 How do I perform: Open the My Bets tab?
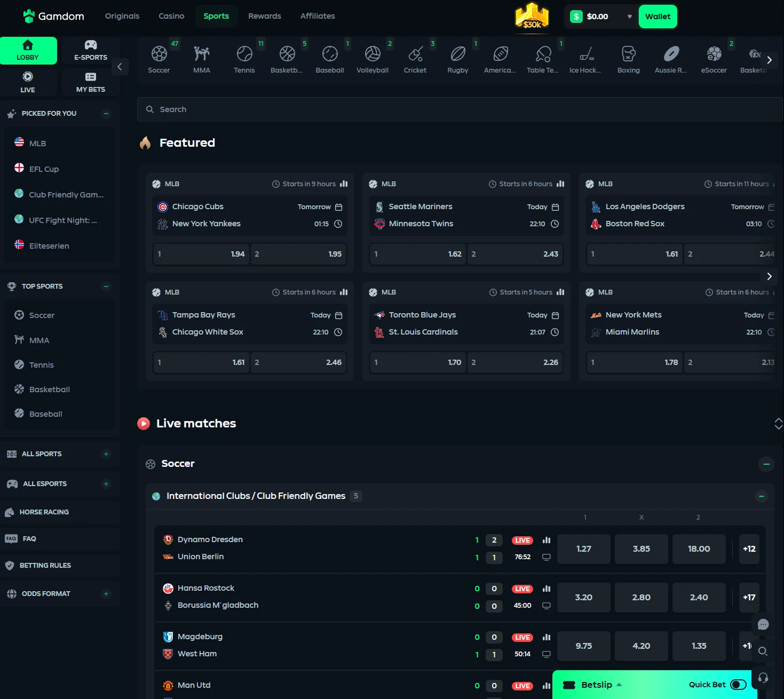(x=91, y=82)
